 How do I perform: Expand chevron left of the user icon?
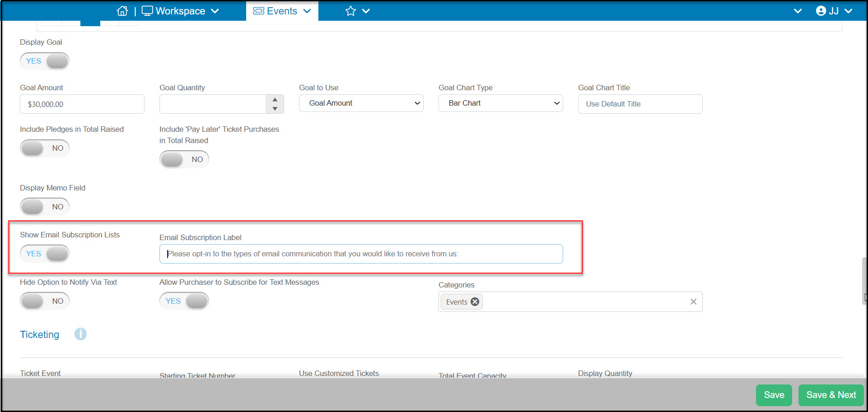pyautogui.click(x=798, y=11)
